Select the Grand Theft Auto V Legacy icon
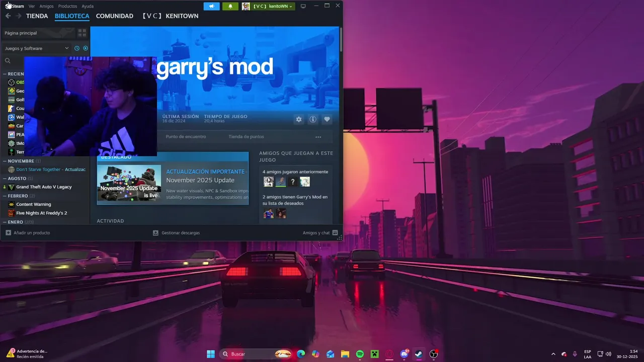This screenshot has width=644, height=362. (11, 187)
